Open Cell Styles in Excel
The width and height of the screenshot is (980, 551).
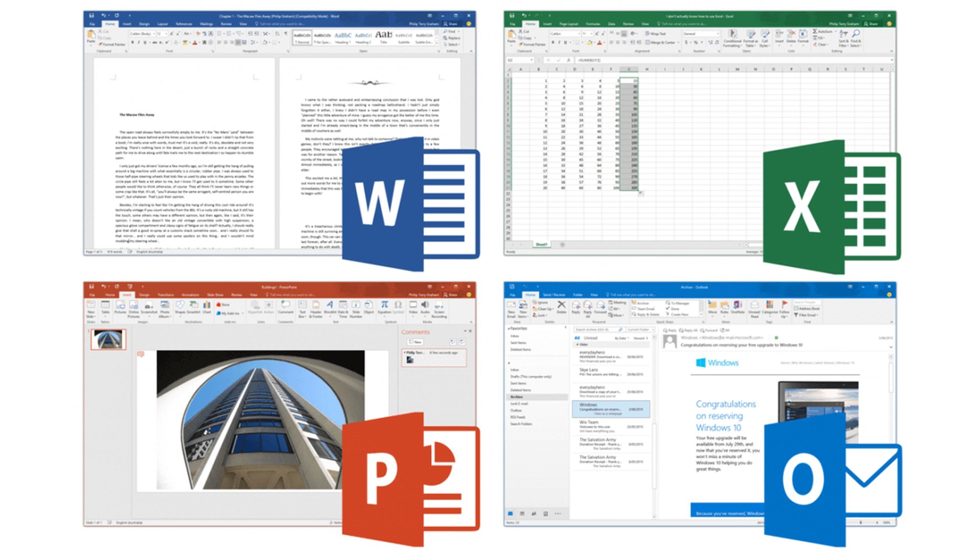pyautogui.click(x=765, y=39)
